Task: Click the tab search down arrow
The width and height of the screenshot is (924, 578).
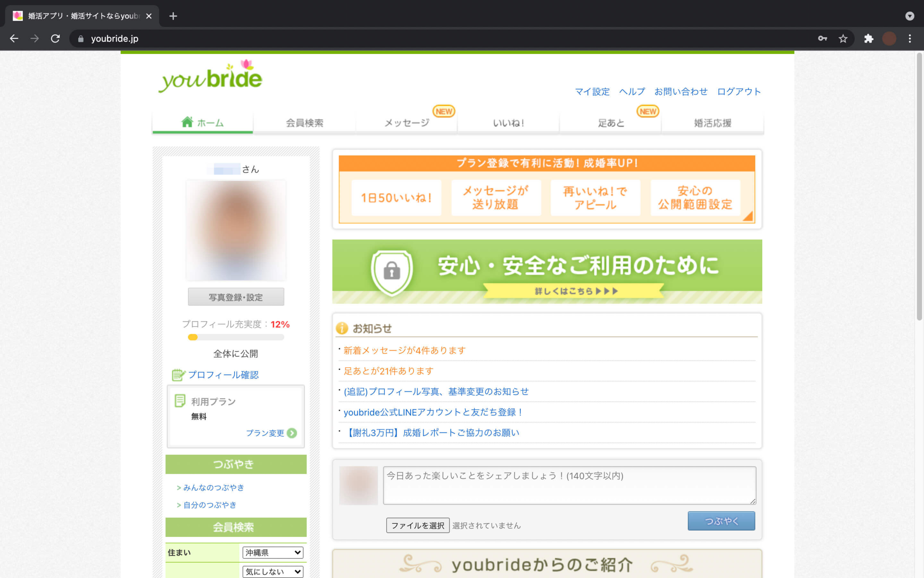Action: (910, 16)
